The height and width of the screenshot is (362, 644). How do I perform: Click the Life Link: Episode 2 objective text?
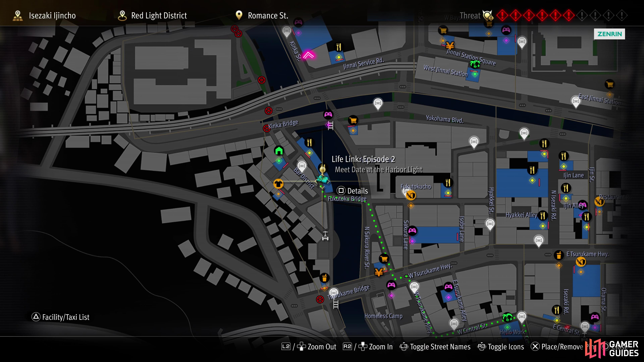(363, 159)
